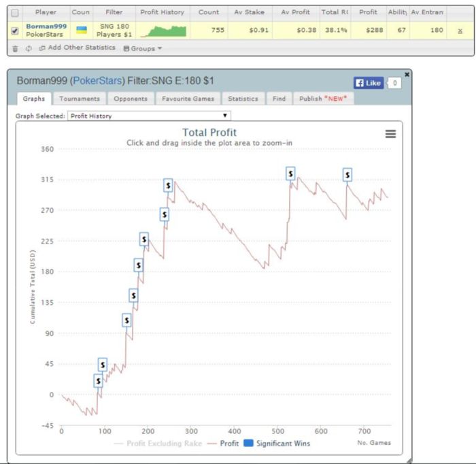
Task: Click the significant win marker near 270
Action: tap(165, 214)
